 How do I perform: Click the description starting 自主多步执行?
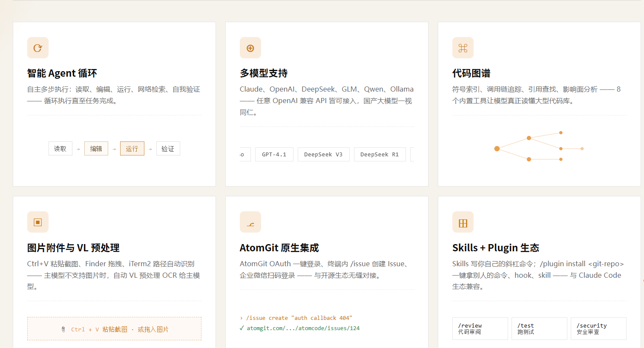tap(114, 95)
